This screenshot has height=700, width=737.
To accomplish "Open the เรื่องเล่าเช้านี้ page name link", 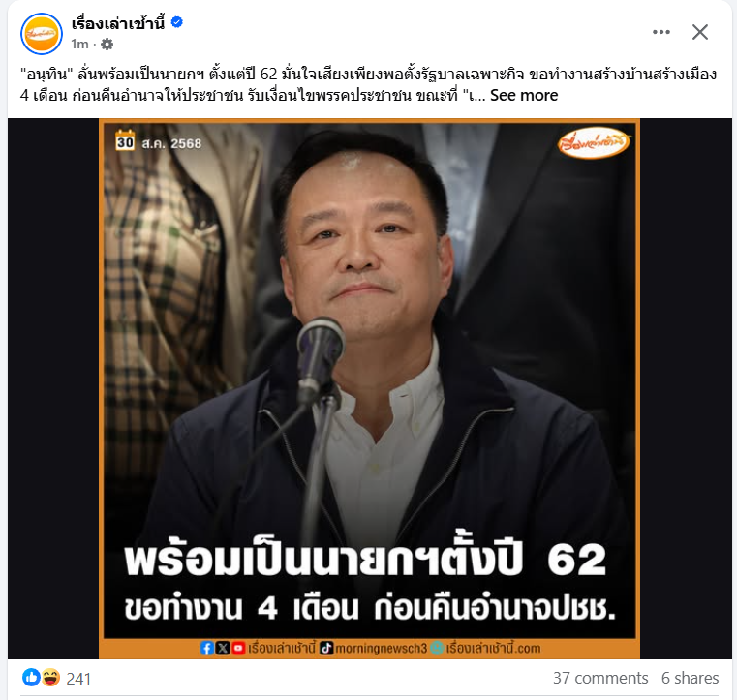I will [118, 23].
